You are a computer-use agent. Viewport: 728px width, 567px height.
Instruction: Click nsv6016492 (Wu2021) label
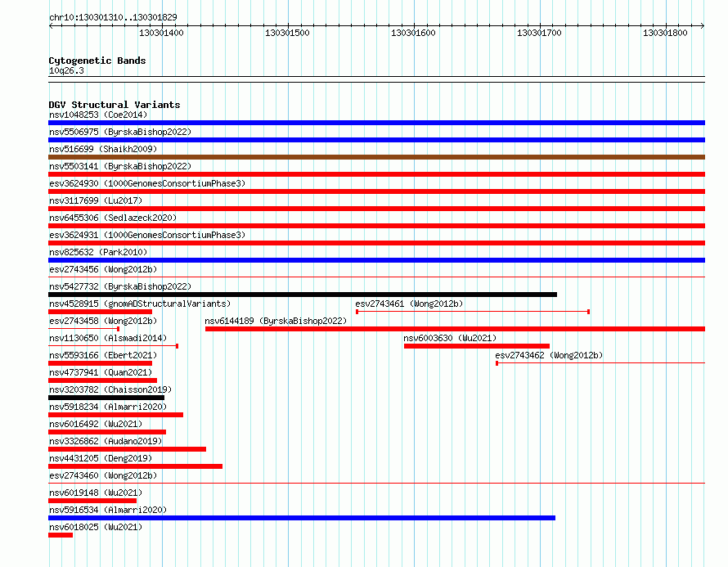click(96, 424)
